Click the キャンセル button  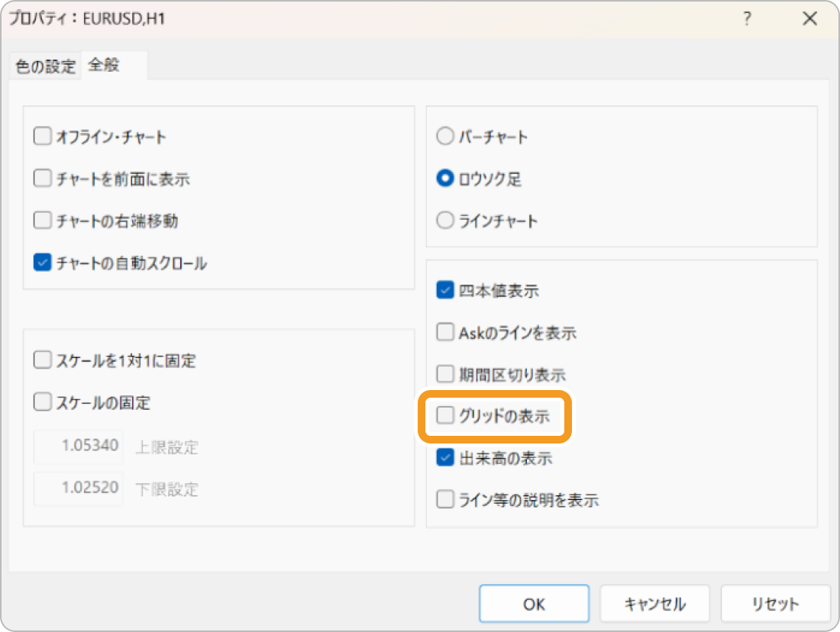coord(654,604)
